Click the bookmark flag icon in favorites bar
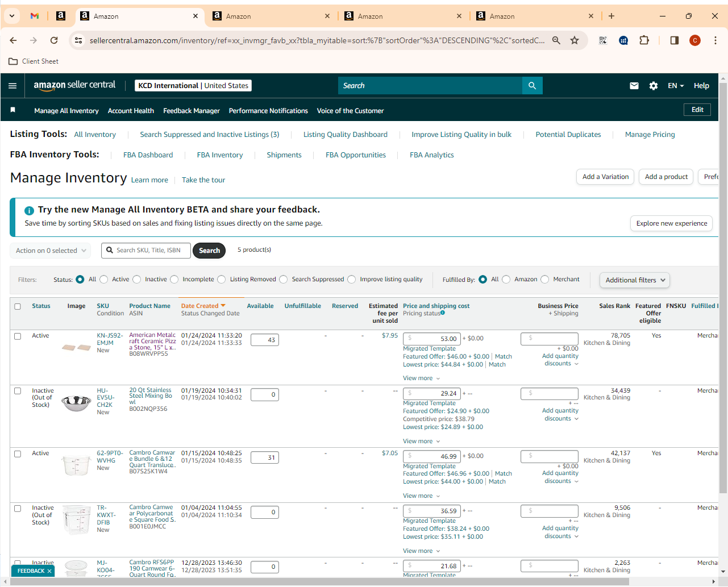728x587 pixels. [x=13, y=110]
